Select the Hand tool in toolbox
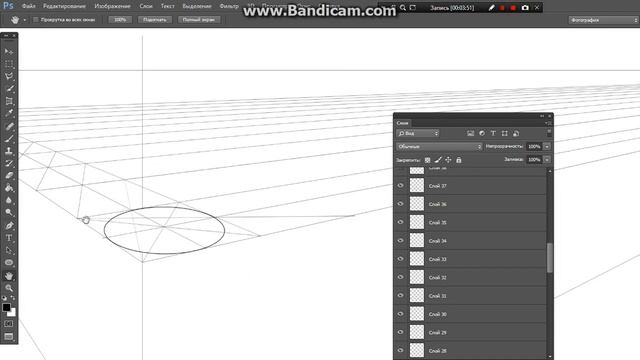Viewport: 640px width, 360px height. [9, 276]
